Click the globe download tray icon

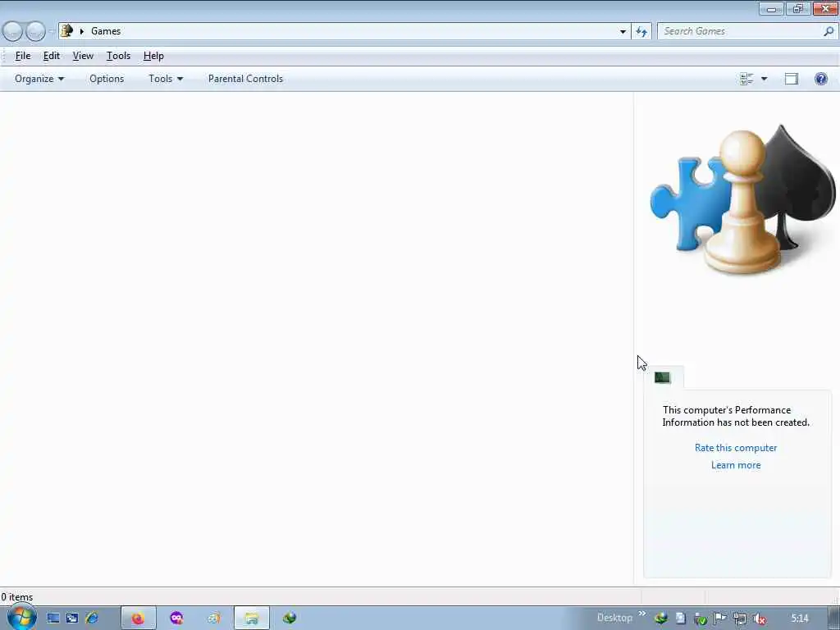pos(661,619)
